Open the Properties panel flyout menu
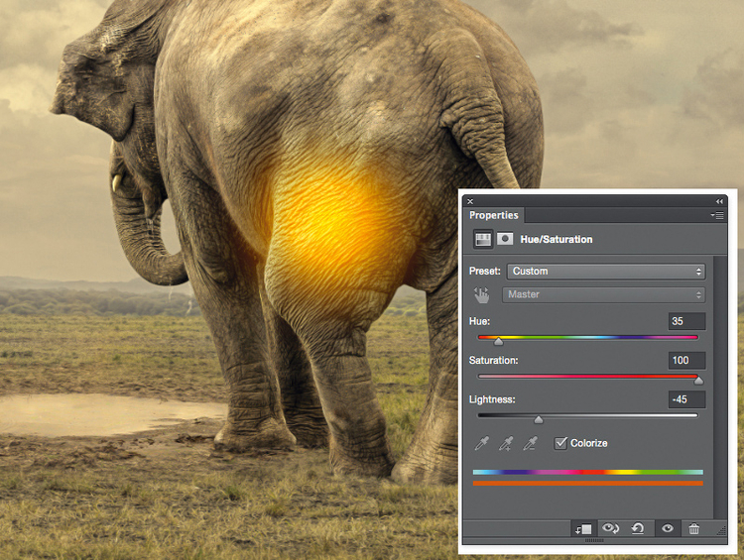Viewport: 744px width, 560px height. (717, 215)
